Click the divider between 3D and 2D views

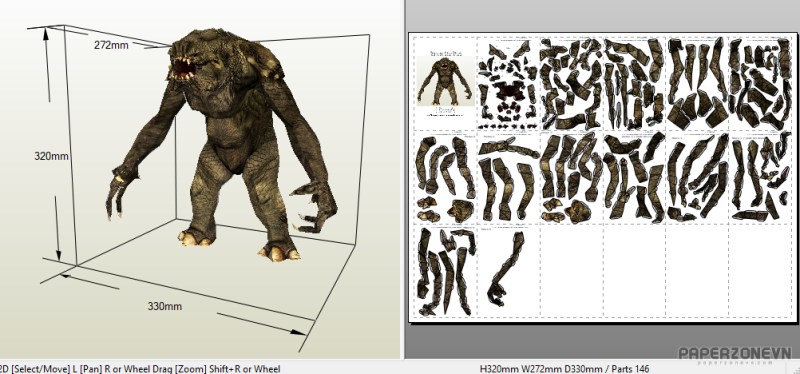point(403,179)
